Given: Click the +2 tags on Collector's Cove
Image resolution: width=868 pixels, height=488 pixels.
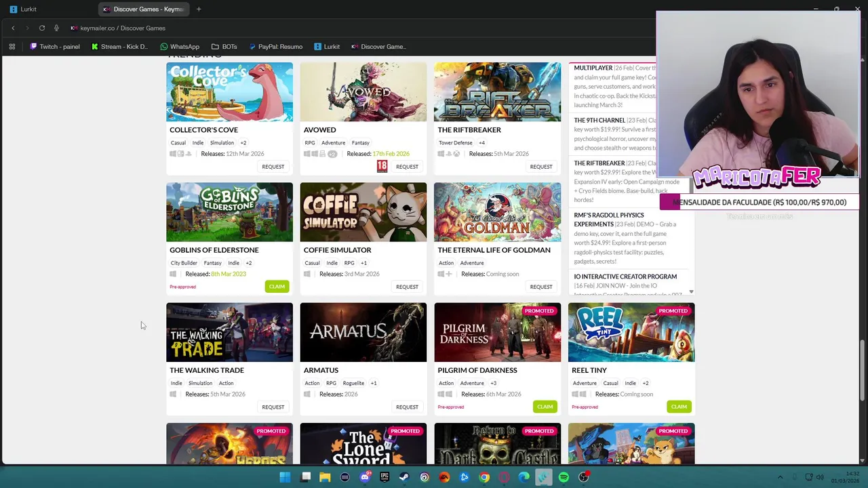Looking at the screenshot, I should (243, 143).
